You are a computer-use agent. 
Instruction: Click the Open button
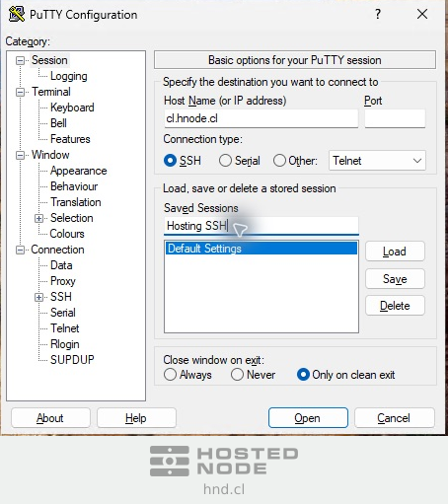tap(308, 418)
